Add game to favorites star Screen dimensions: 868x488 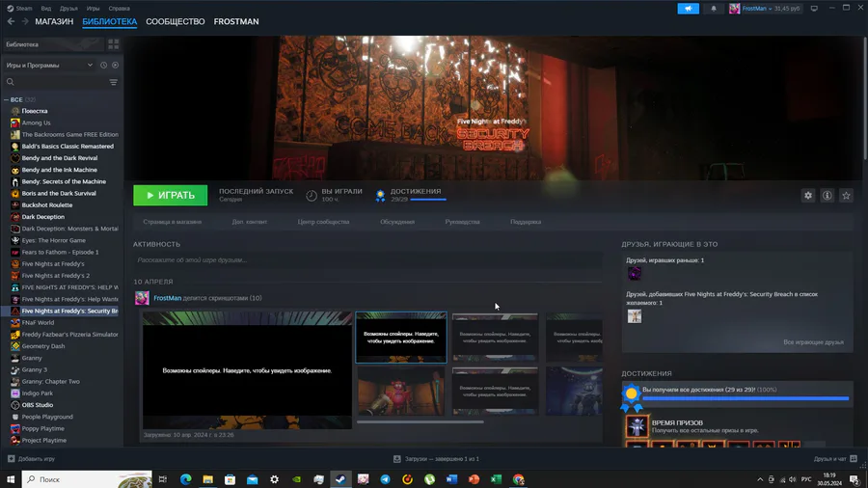[x=846, y=196]
